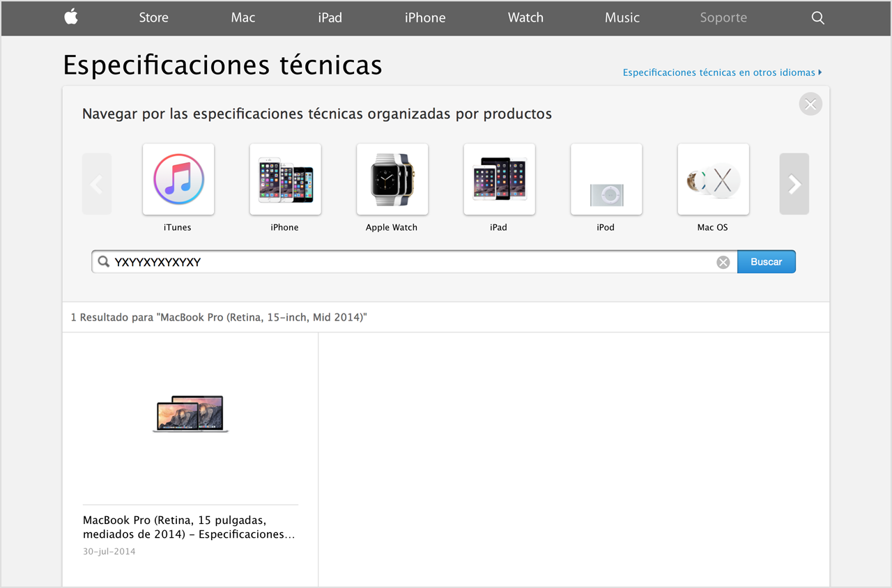
Task: Close the product browse panel
Action: pyautogui.click(x=810, y=105)
